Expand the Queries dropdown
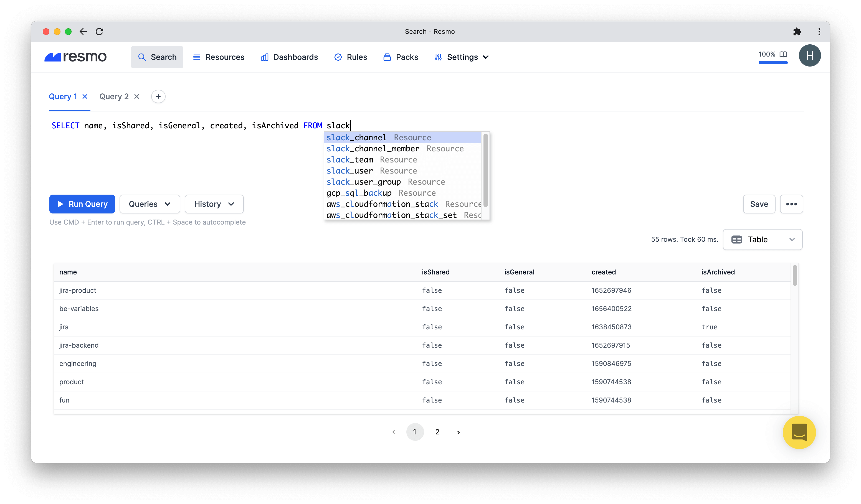 click(x=150, y=204)
